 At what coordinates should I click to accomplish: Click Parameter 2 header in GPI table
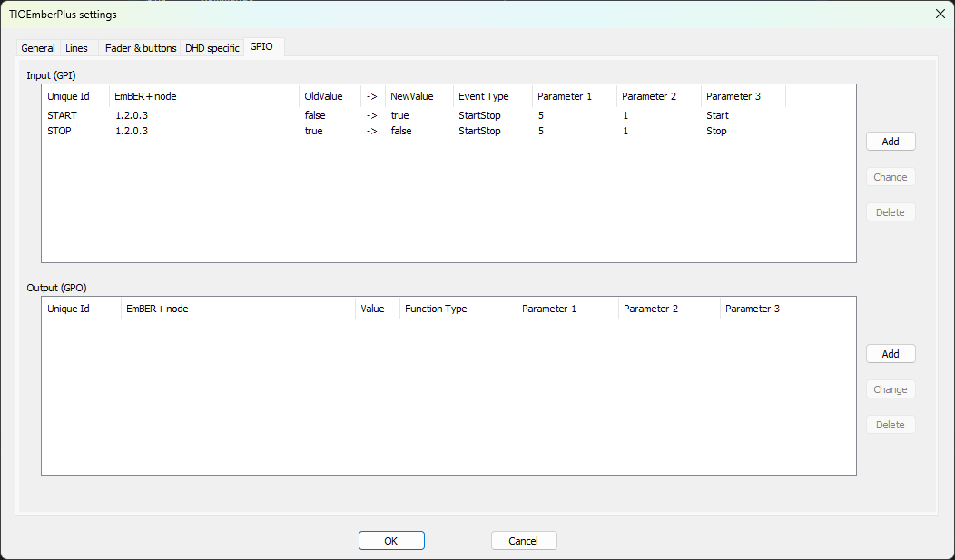pos(659,96)
